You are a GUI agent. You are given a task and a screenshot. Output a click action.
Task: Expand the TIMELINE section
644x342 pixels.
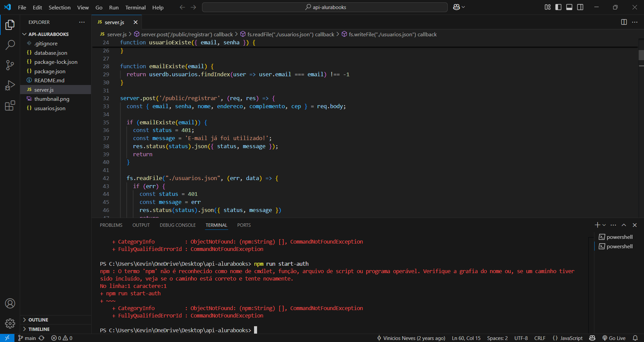(56, 329)
